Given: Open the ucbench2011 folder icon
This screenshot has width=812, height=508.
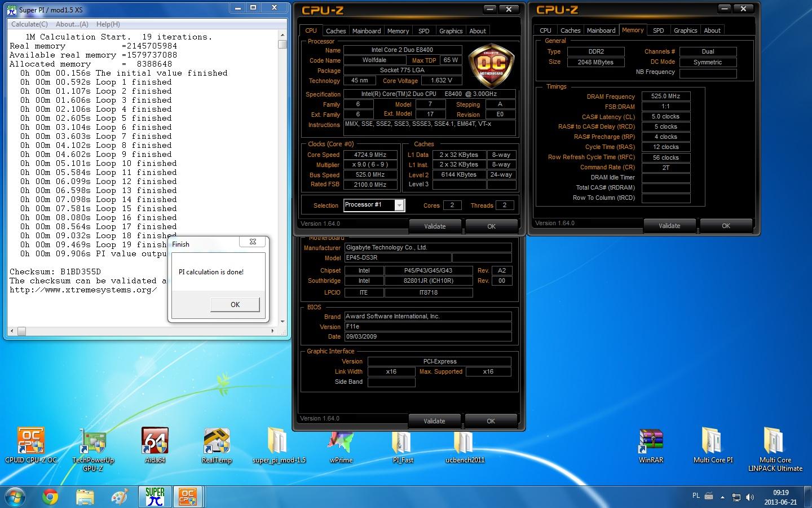Looking at the screenshot, I should click(x=465, y=446).
